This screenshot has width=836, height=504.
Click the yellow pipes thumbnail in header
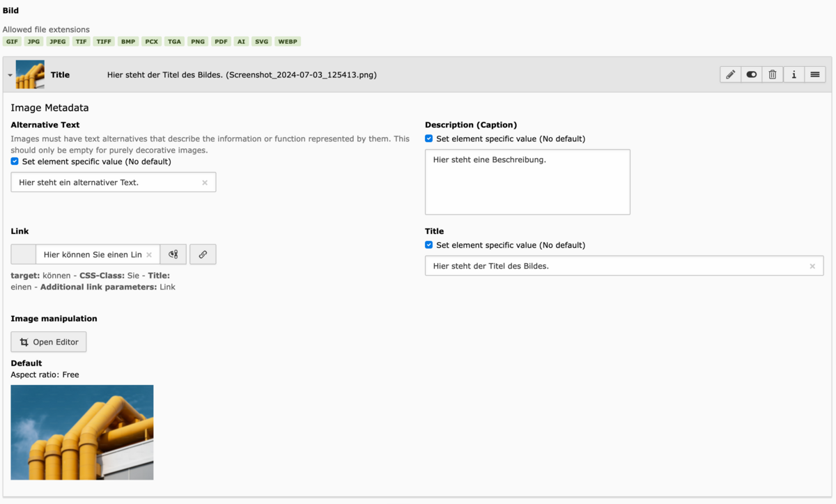click(30, 74)
